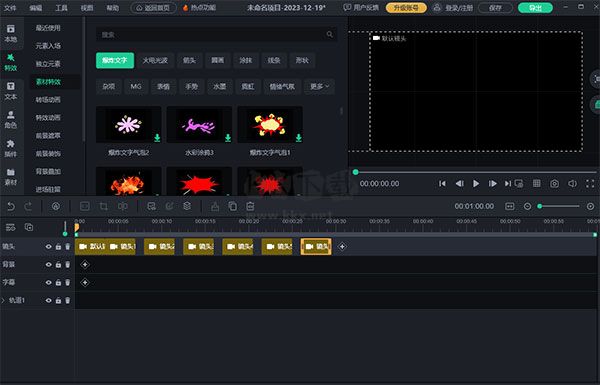600x385 pixels.
Task: Click the search magnifier icon
Action: pos(329,35)
